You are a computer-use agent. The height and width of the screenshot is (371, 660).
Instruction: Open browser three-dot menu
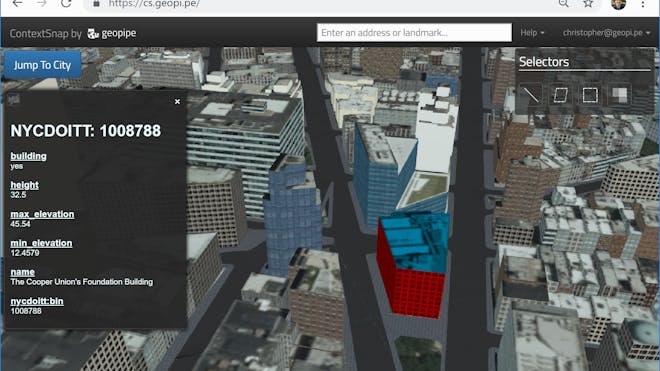click(643, 4)
